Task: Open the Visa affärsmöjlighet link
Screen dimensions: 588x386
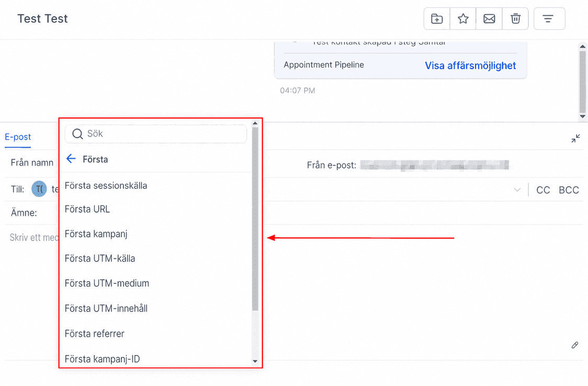Action: click(470, 65)
